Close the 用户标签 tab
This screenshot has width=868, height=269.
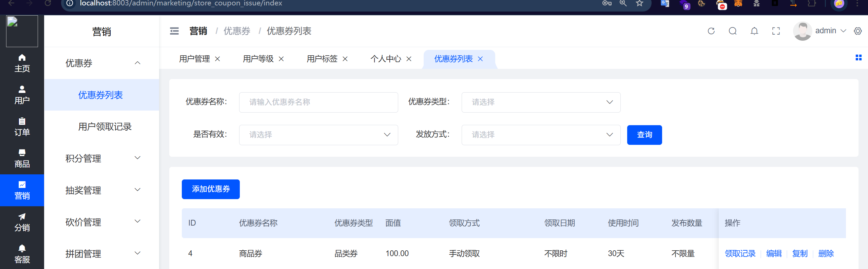click(x=345, y=59)
